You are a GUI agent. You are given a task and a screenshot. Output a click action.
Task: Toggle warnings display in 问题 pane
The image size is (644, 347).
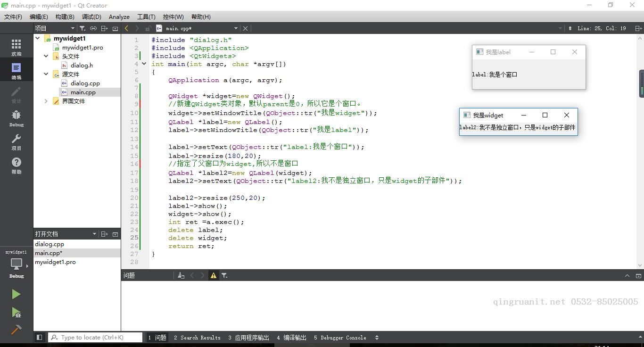point(214,275)
